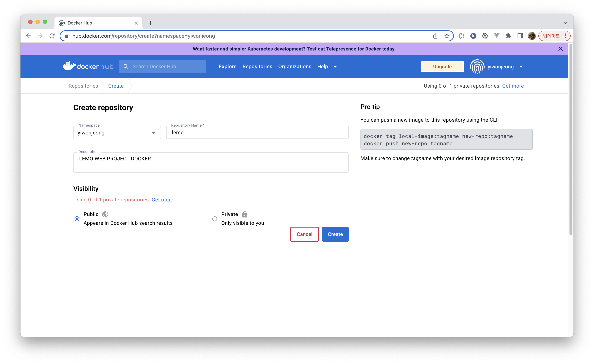Click the Create repository heading
The width and height of the screenshot is (594, 364).
(103, 108)
